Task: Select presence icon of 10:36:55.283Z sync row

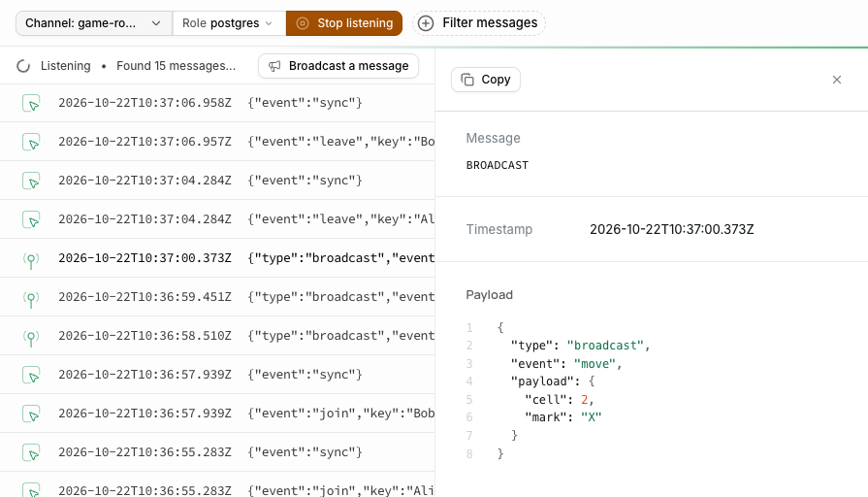Action: coord(31,452)
